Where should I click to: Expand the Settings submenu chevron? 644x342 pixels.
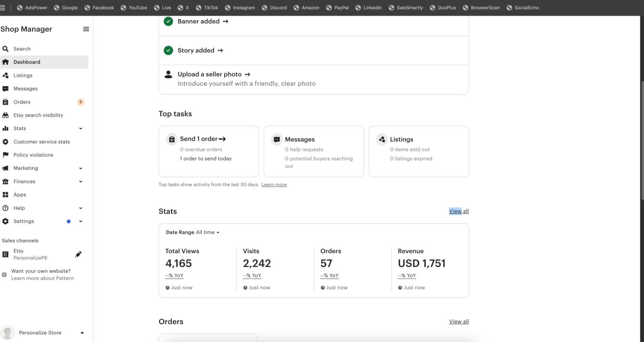tap(80, 221)
